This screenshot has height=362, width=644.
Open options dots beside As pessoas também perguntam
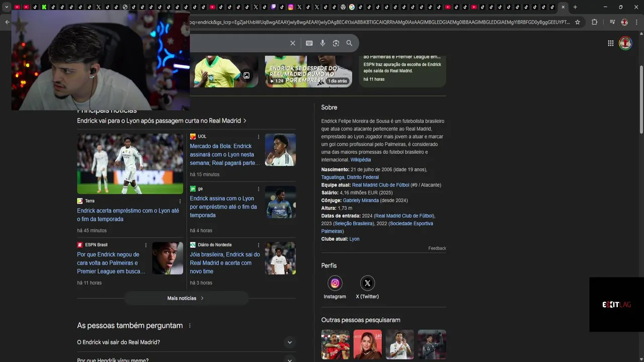pos(190,326)
